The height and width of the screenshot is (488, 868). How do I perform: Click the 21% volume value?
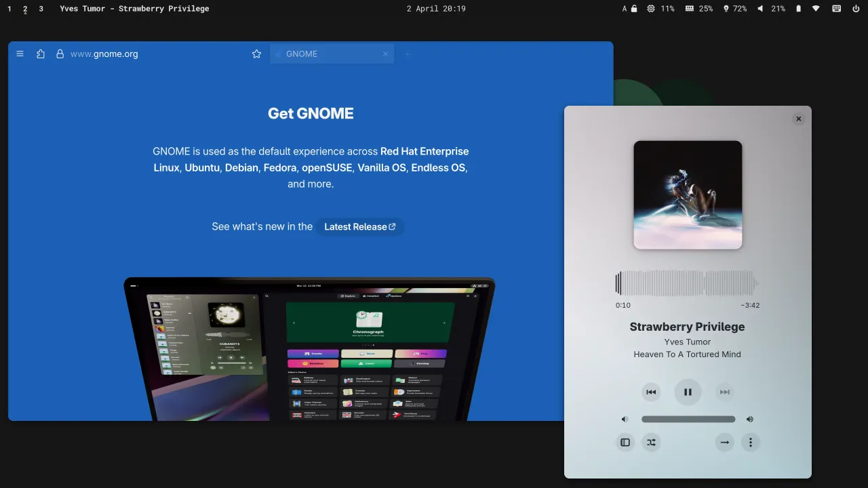(x=778, y=9)
